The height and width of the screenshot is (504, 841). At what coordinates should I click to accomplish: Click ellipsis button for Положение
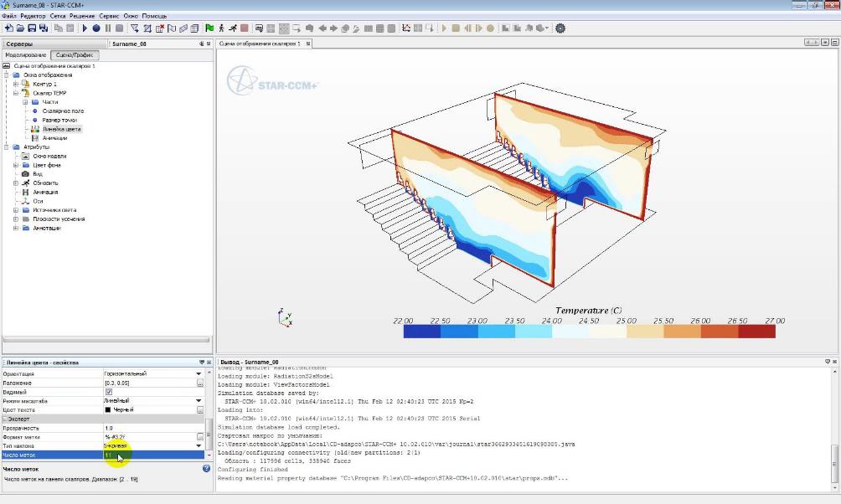coord(200,383)
